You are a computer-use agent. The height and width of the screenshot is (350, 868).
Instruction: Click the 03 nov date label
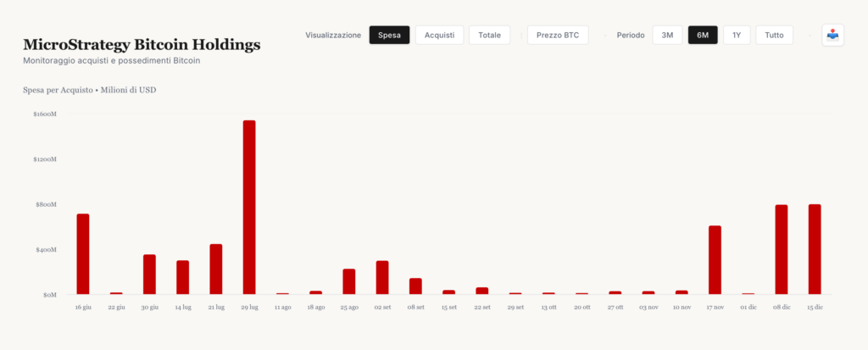[x=648, y=307]
